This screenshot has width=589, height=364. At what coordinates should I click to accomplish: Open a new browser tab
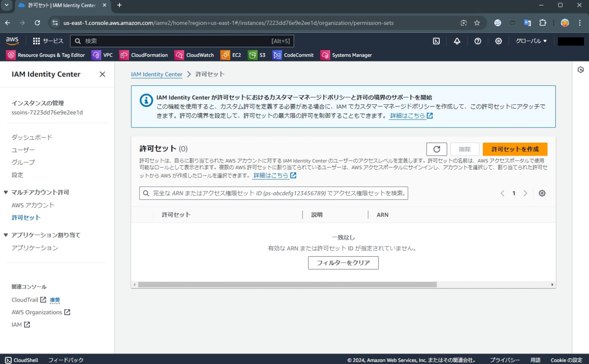click(x=119, y=5)
